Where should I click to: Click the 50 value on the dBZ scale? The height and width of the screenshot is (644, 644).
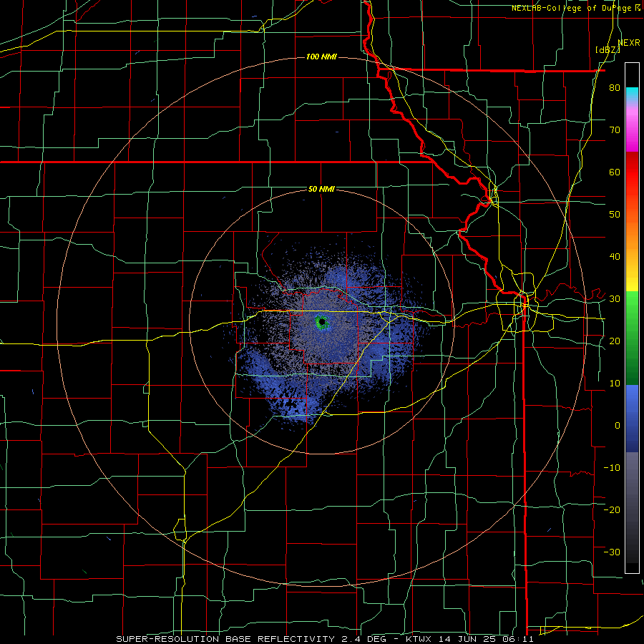(615, 215)
